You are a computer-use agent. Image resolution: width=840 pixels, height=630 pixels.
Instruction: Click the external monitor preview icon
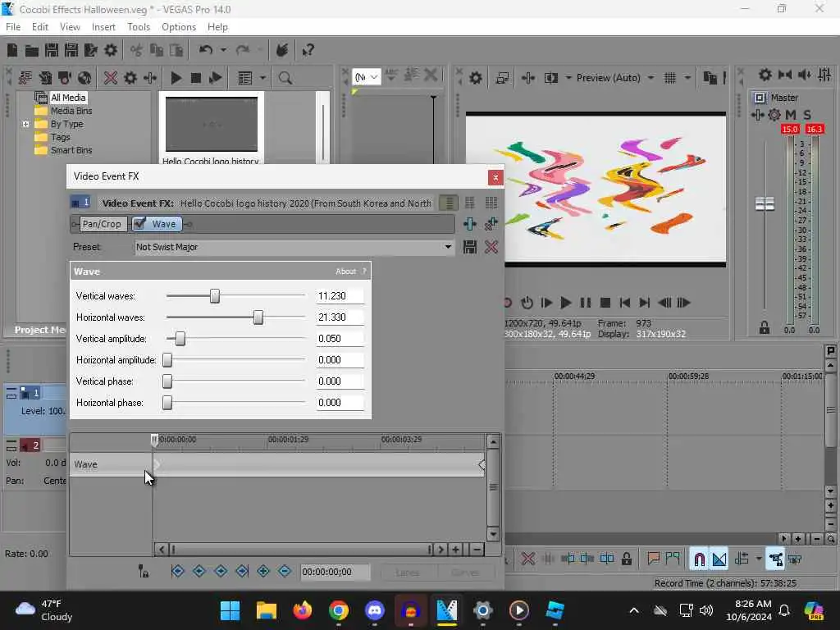(502, 78)
